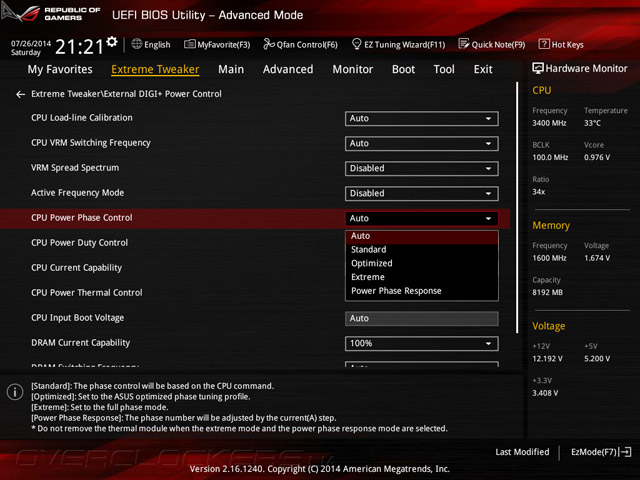Click the Hot Keys question mark icon

[544, 44]
